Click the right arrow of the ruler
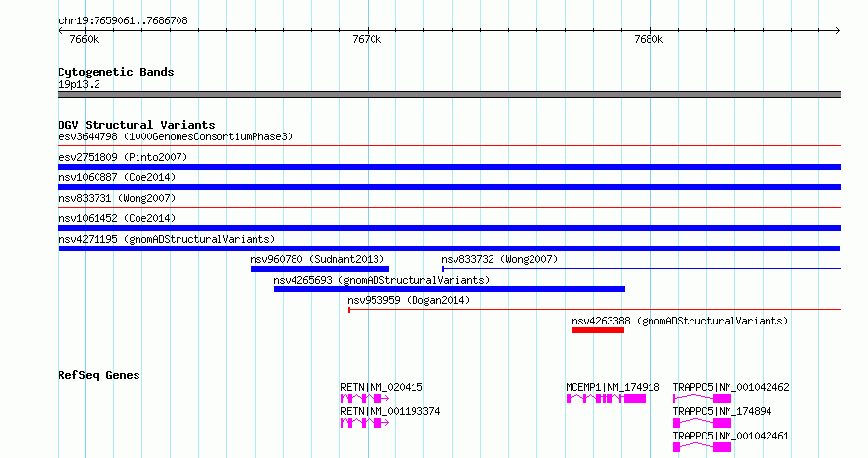This screenshot has width=868, height=458. click(x=837, y=30)
